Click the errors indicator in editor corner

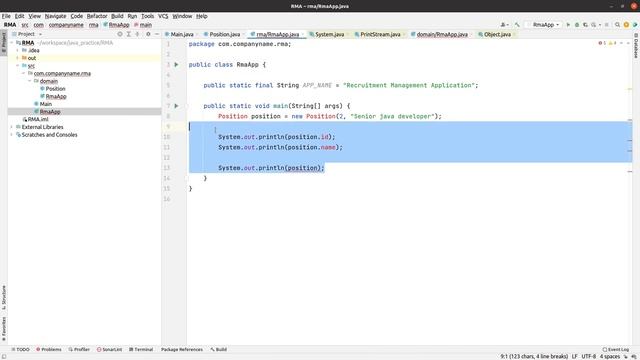[602, 43]
